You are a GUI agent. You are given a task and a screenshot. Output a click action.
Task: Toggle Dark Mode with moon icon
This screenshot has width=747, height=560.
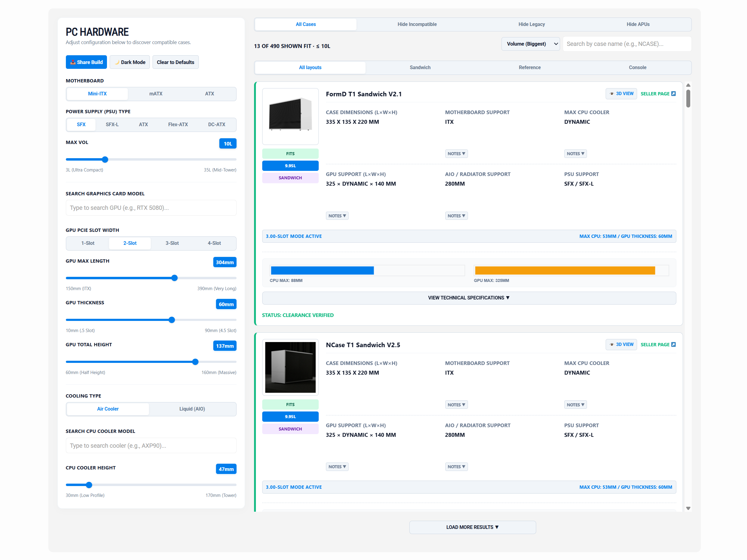[130, 62]
